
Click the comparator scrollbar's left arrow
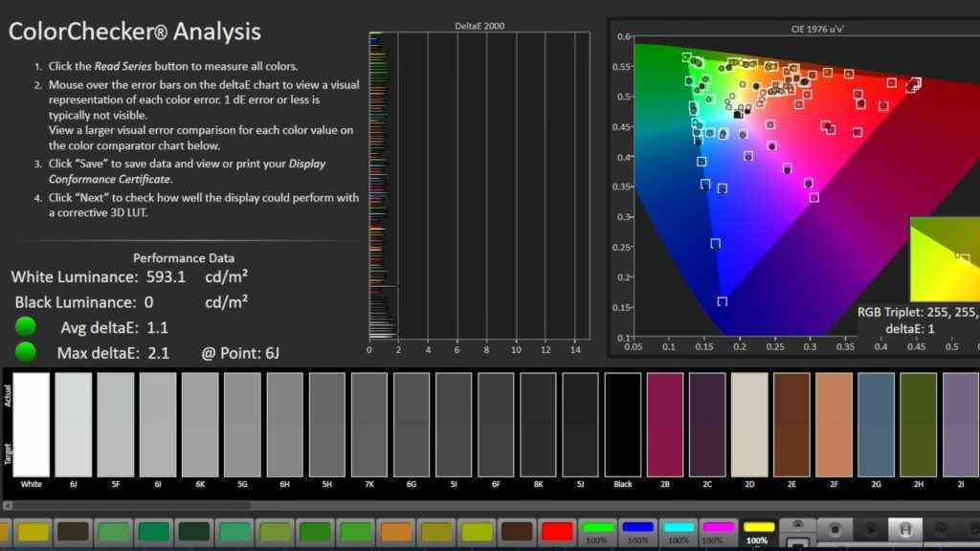tap(8, 505)
